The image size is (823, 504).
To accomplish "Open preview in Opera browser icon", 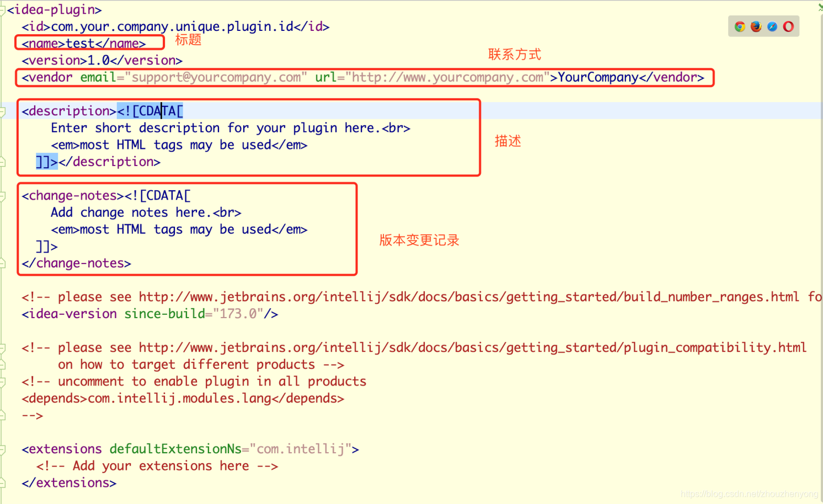I will [788, 26].
